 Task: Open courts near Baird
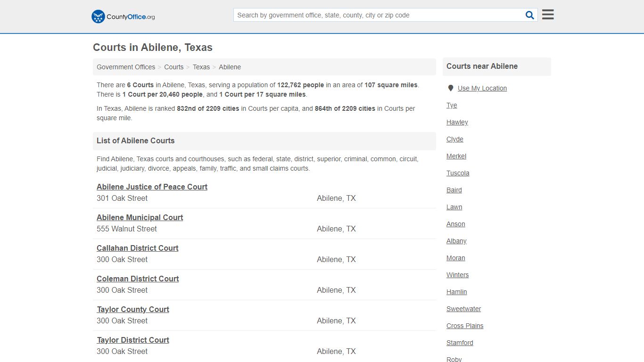pos(454,190)
